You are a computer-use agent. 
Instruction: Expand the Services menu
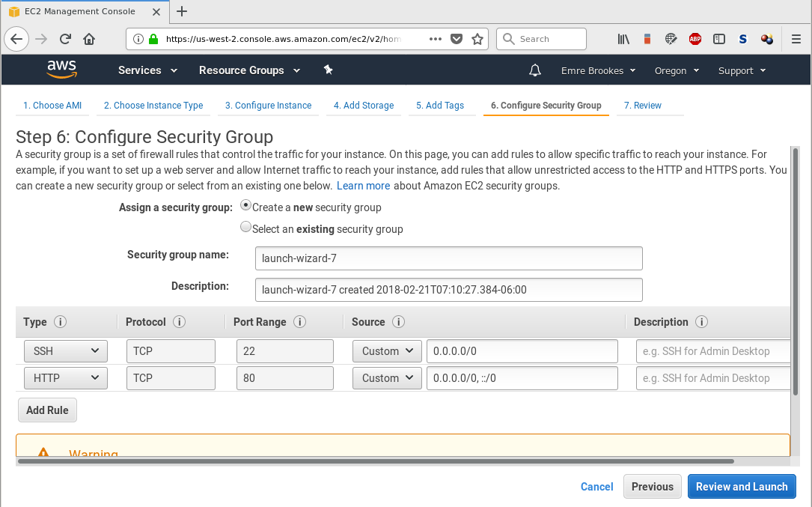(147, 70)
